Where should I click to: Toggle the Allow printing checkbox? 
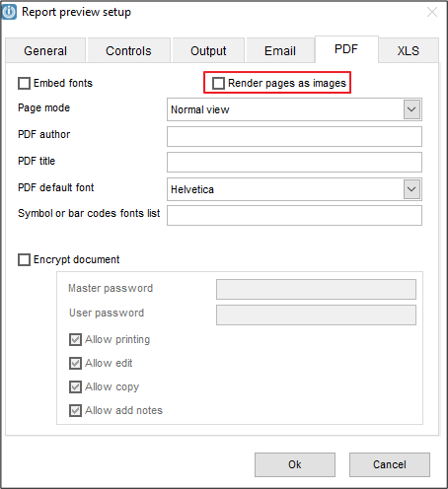tap(75, 339)
